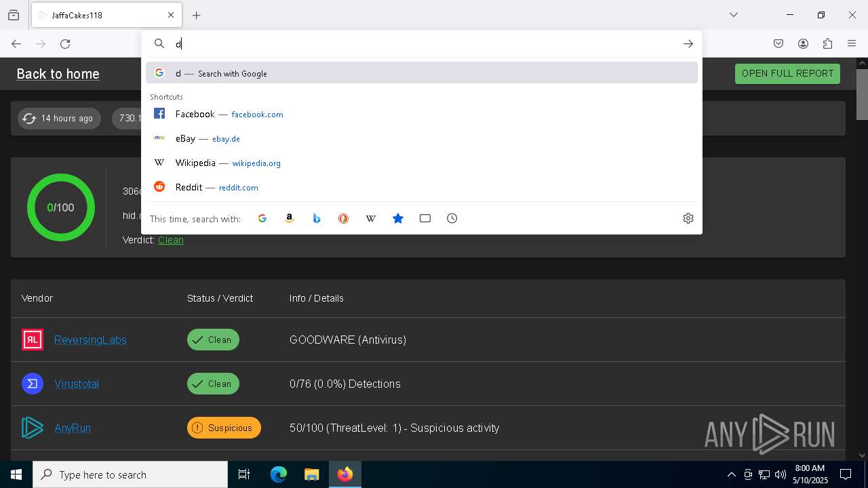
Task: Search this time with Wikipedia icon
Action: pos(371,218)
